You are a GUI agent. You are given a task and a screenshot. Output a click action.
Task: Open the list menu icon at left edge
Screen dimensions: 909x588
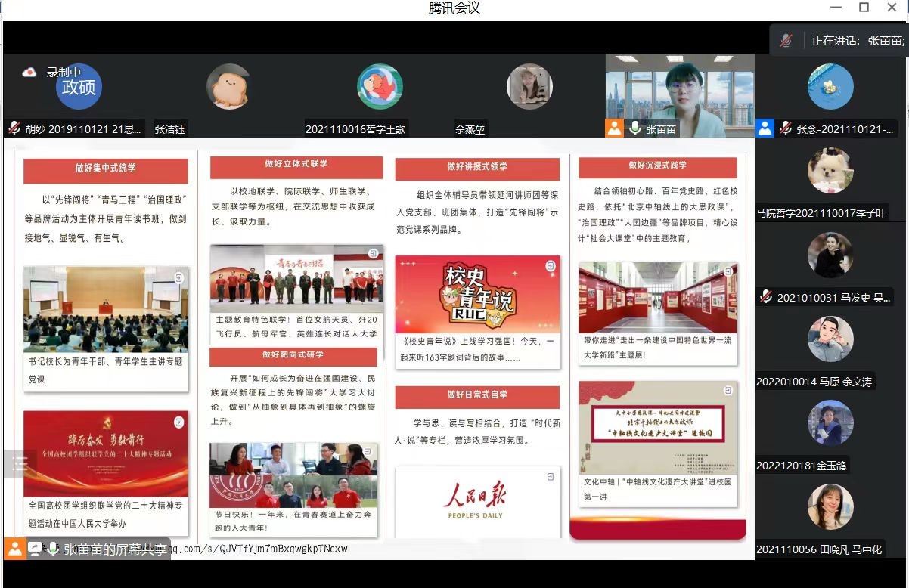click(x=20, y=463)
